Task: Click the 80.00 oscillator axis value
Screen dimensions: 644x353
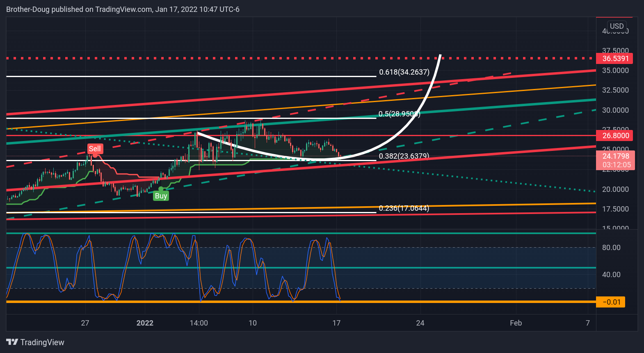Action: [x=611, y=248]
